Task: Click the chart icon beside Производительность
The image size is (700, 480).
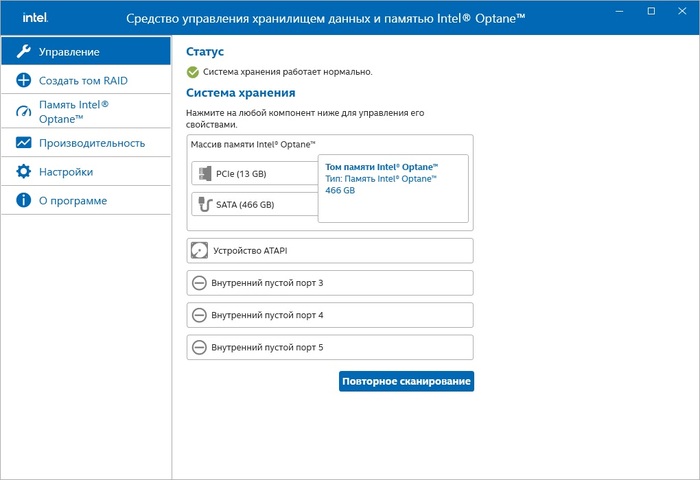Action: coord(23,143)
